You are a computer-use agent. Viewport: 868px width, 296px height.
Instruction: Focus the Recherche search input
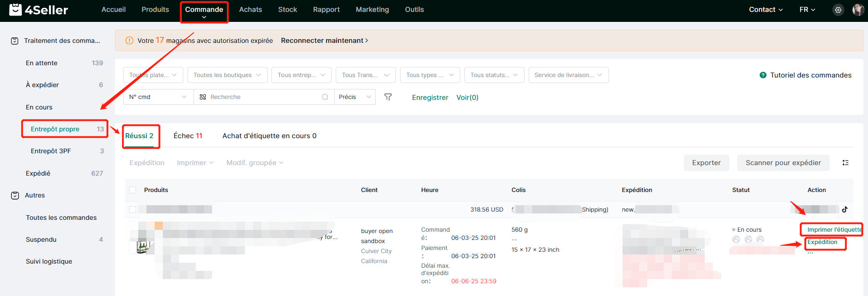click(x=265, y=97)
